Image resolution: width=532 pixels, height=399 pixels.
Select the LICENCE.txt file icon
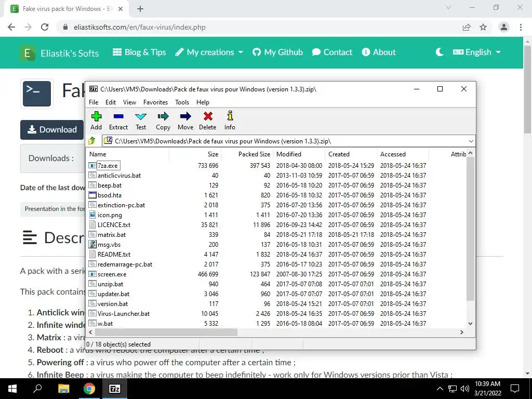pos(92,224)
